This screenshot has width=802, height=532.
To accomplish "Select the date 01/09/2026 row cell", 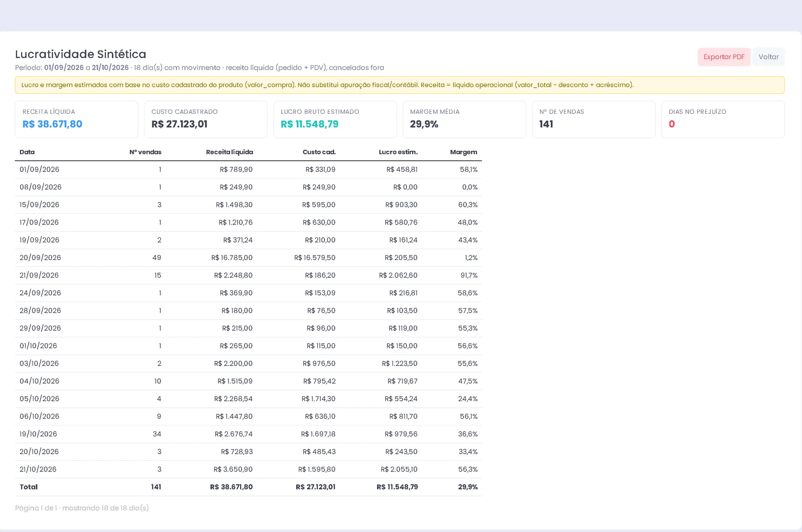I will [40, 170].
